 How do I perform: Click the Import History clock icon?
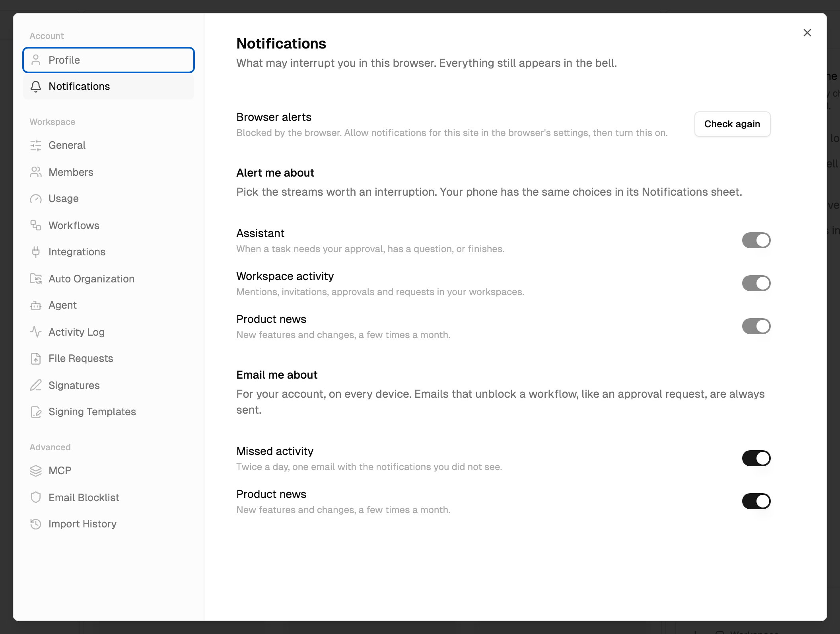[36, 524]
